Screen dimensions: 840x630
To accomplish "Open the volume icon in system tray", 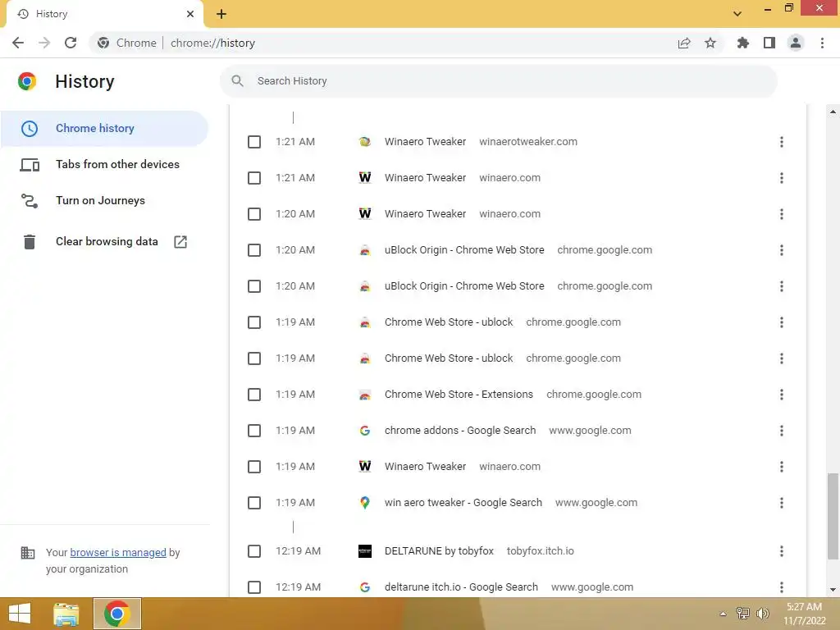I will [x=762, y=614].
